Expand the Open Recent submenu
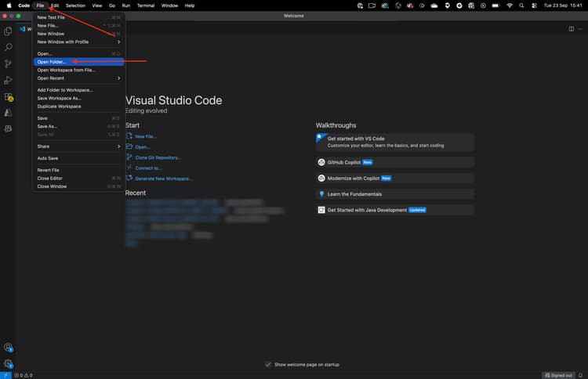 click(x=78, y=78)
